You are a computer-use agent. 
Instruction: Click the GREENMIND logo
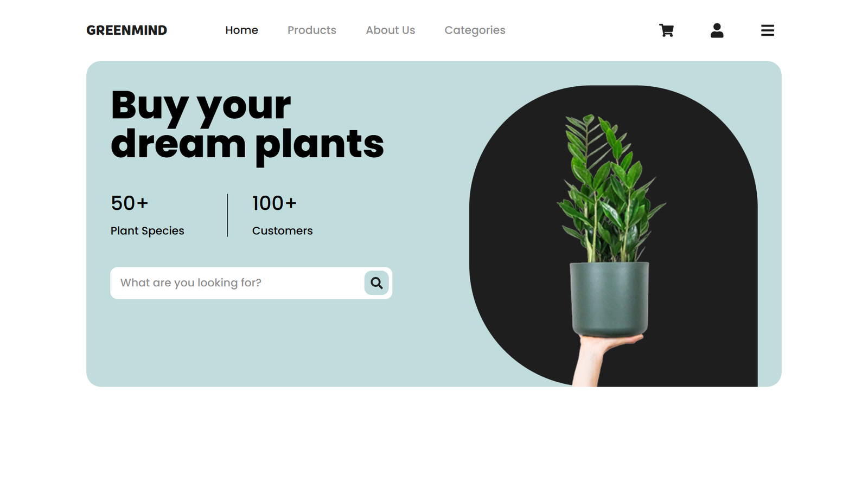[126, 30]
